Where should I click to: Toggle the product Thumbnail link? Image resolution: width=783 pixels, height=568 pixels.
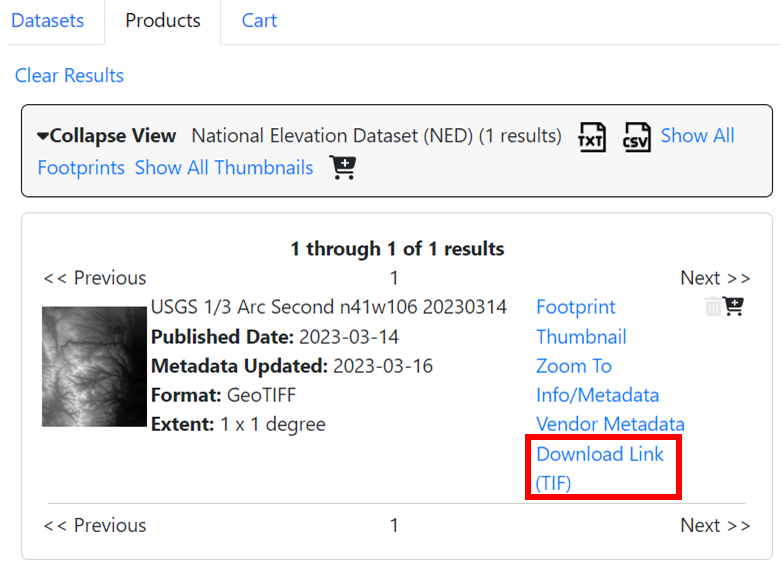coord(581,337)
